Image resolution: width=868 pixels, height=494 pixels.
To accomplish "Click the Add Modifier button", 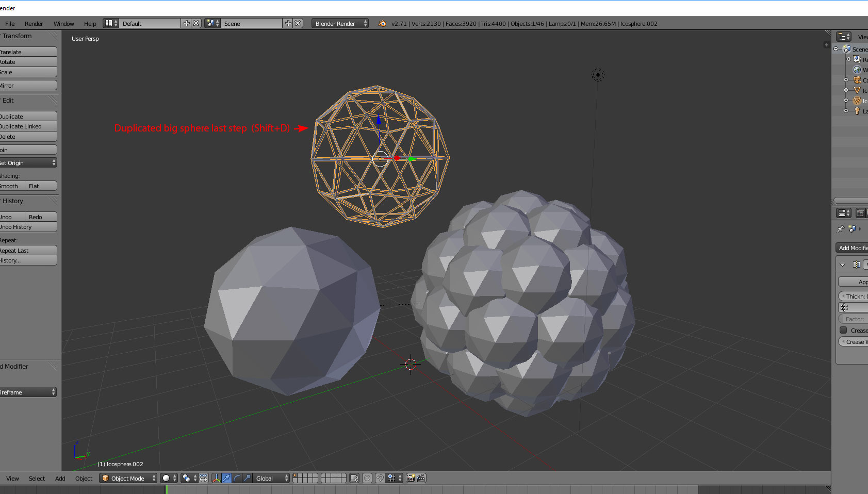I will pos(854,248).
